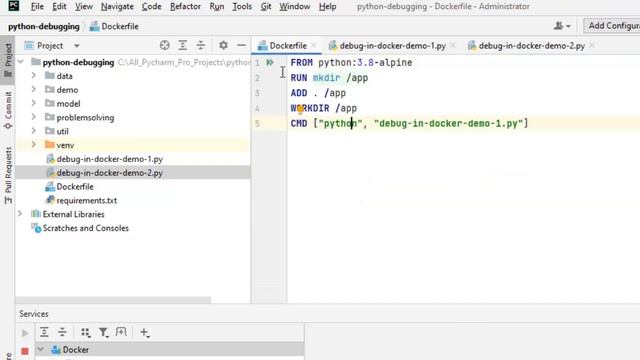Screen dimensions: 640x360
Task: Click the ADD . /app line
Action: pyautogui.click(x=318, y=93)
